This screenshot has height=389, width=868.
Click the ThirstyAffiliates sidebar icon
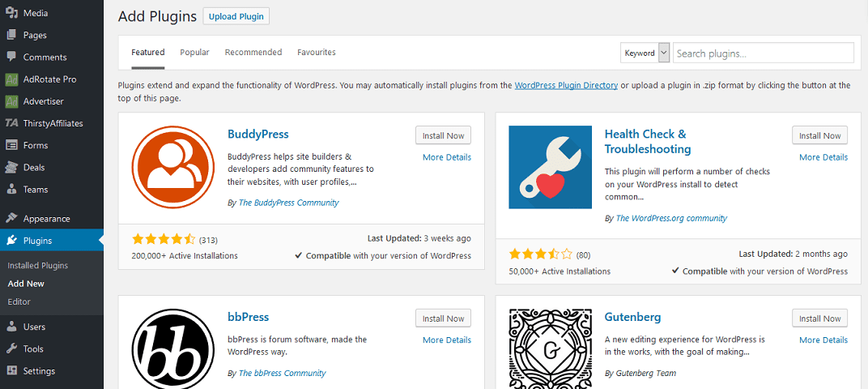(x=12, y=123)
